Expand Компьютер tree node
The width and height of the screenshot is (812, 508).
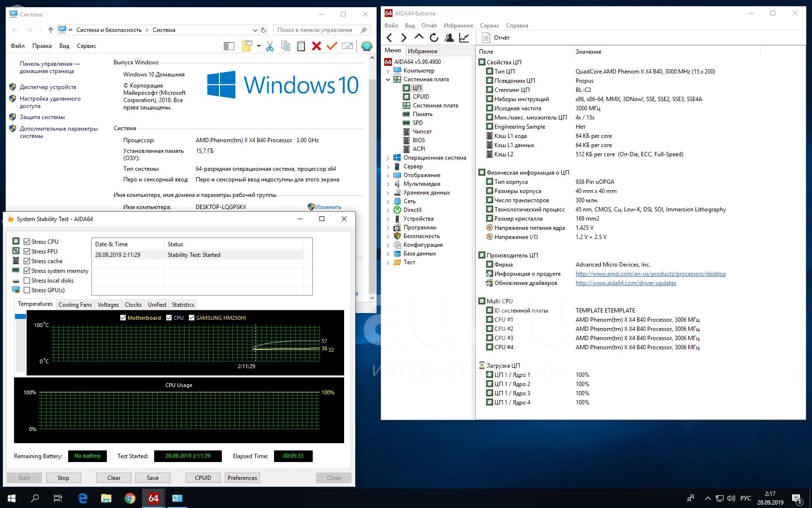pyautogui.click(x=388, y=71)
